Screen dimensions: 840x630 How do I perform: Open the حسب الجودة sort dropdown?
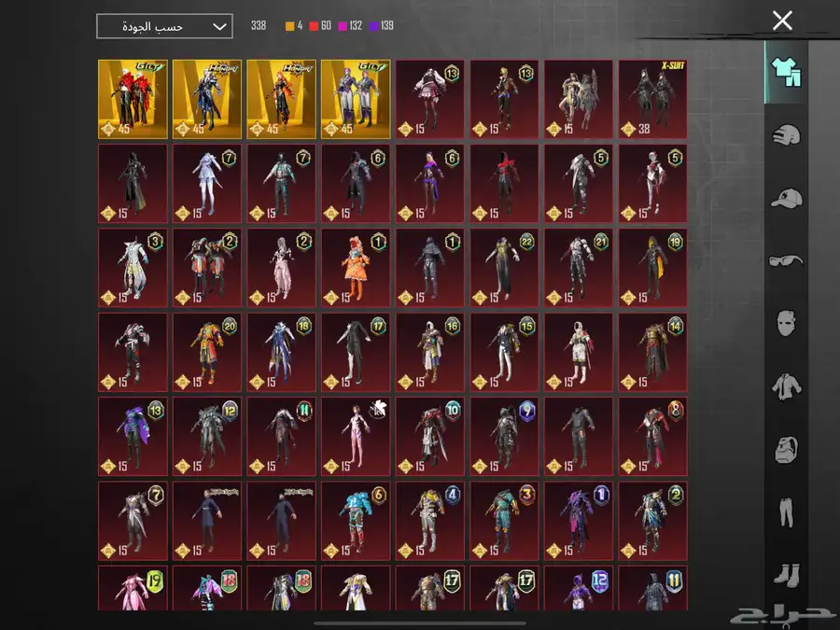coord(164,26)
